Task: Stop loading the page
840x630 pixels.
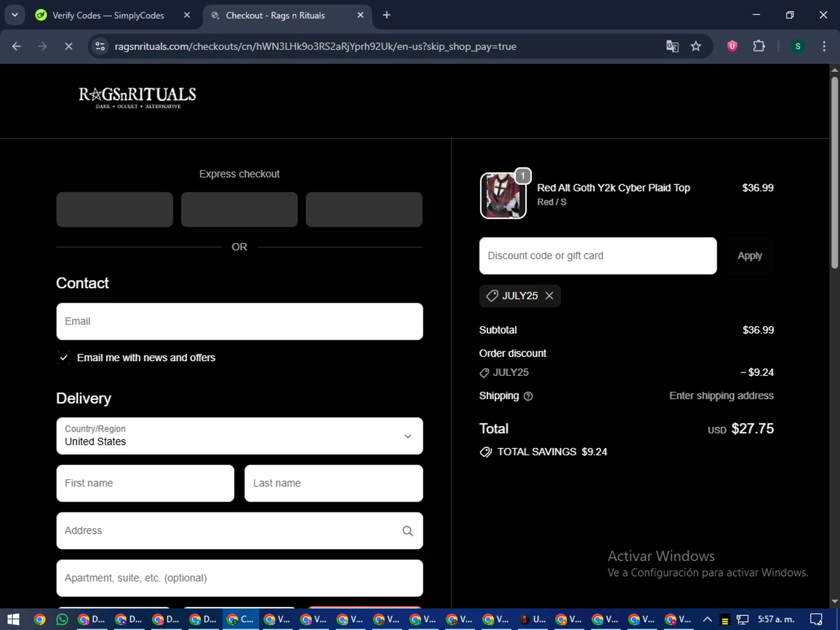Action: pos(69,46)
